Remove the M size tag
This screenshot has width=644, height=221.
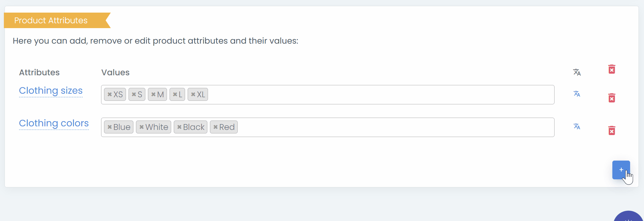pos(153,94)
